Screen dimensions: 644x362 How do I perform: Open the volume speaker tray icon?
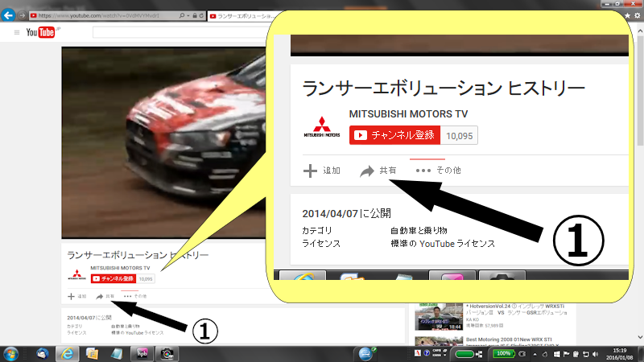click(596, 354)
